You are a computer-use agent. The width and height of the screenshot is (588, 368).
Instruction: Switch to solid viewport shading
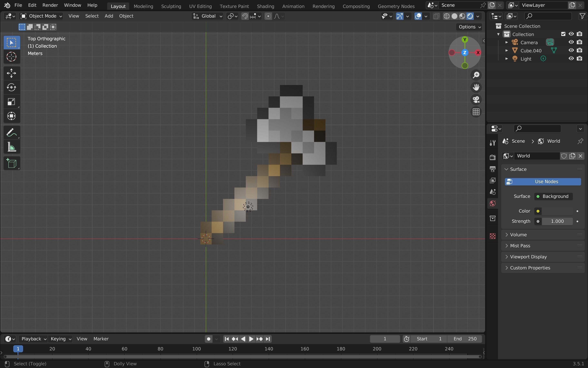454,16
